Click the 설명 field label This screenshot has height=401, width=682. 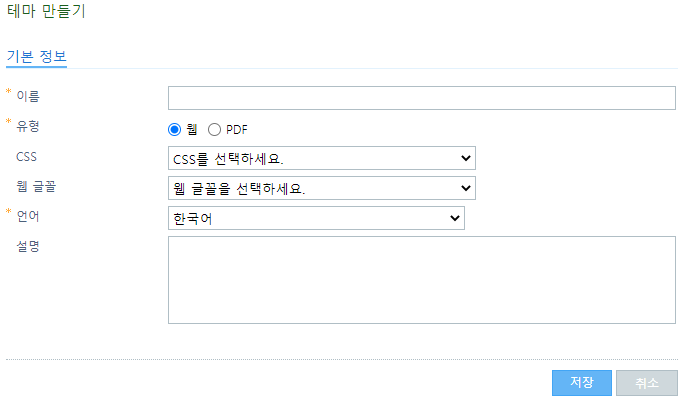coord(28,247)
